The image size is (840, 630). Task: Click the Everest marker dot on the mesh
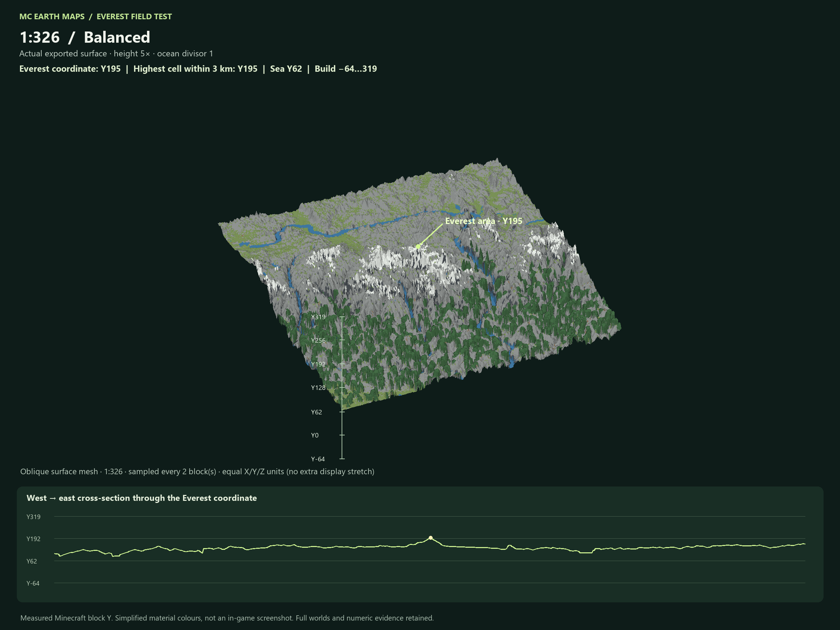click(418, 246)
